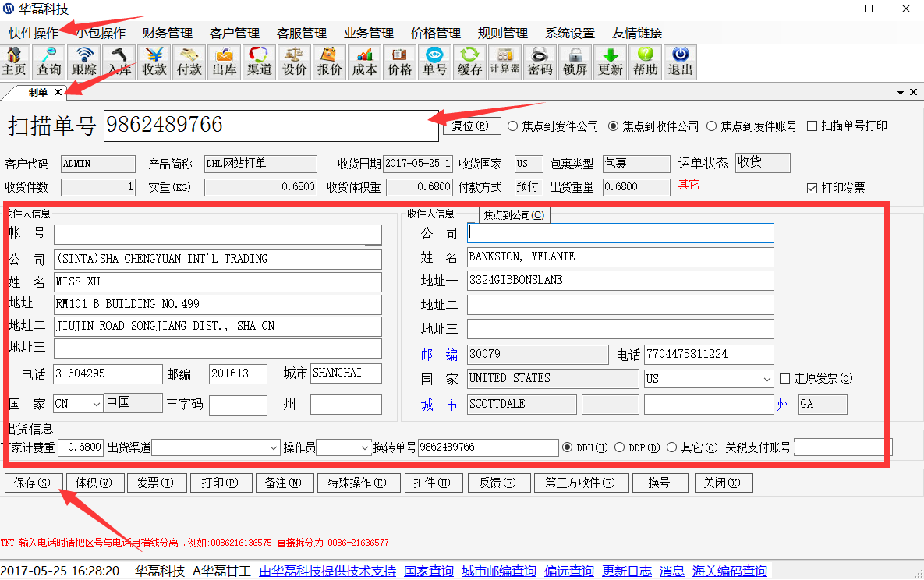The width and height of the screenshot is (924, 580).
Task: Open the 报价 quotation tool
Action: coord(329,62)
